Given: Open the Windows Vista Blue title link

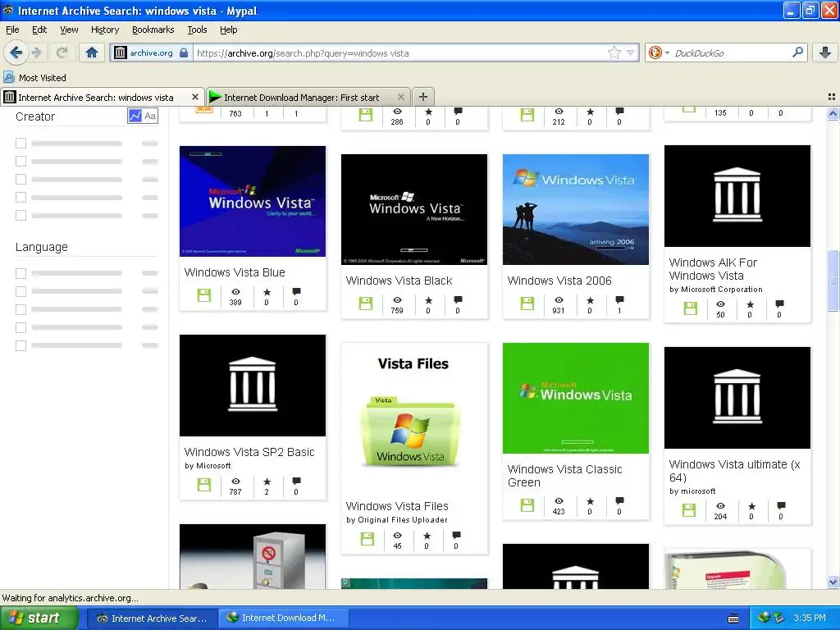Looking at the screenshot, I should coord(235,272).
